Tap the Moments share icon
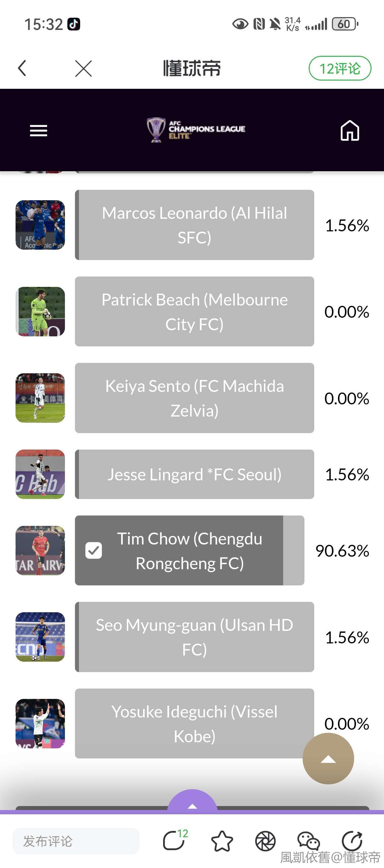The width and height of the screenshot is (384, 868). click(x=265, y=841)
